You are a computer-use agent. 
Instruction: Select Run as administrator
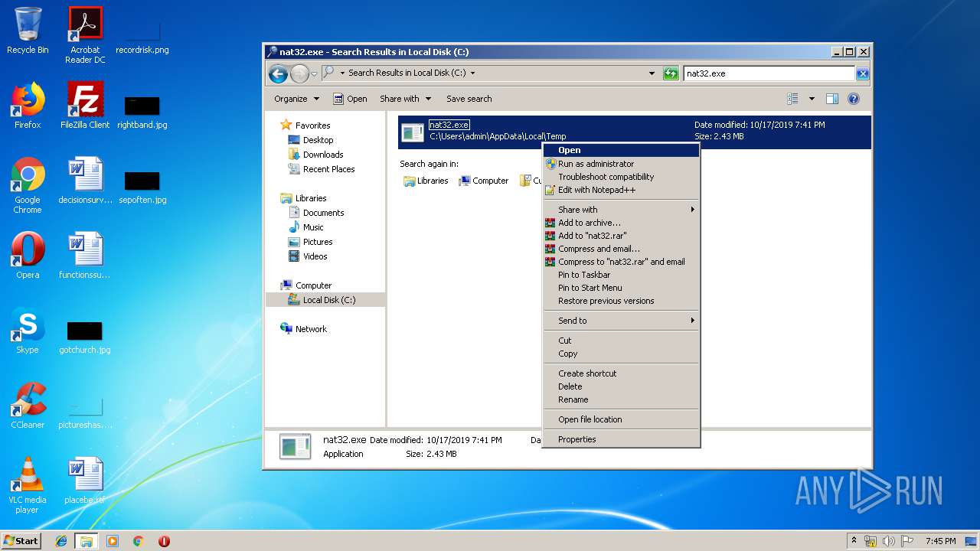pos(621,164)
